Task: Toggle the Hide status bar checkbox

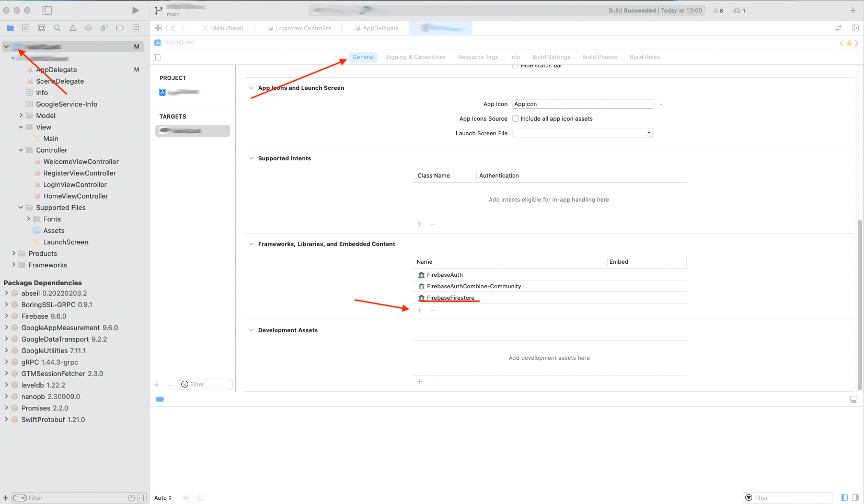Action: click(515, 66)
